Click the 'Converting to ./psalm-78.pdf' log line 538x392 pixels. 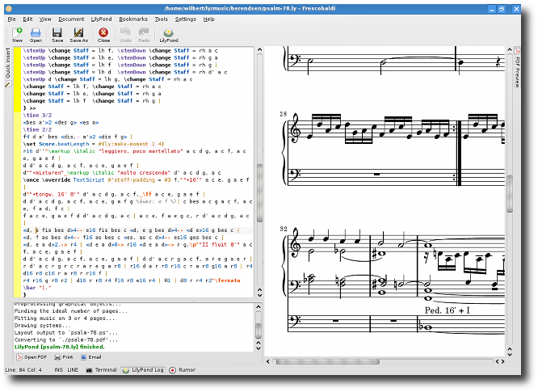click(66, 339)
